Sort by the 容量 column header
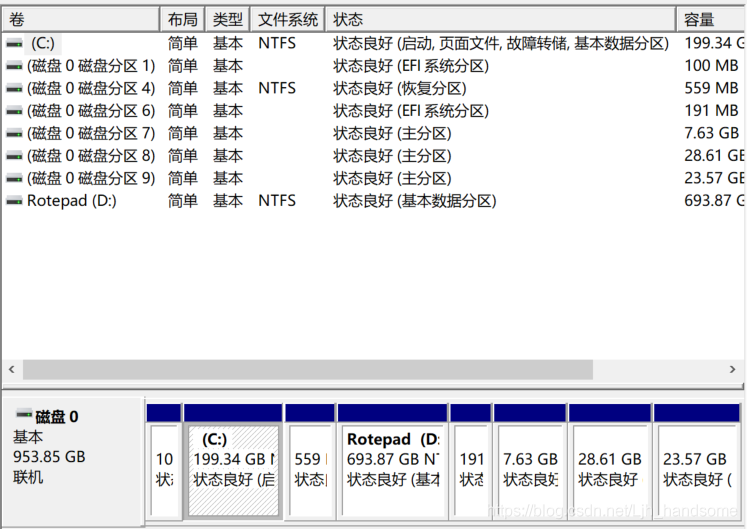 (x=711, y=20)
